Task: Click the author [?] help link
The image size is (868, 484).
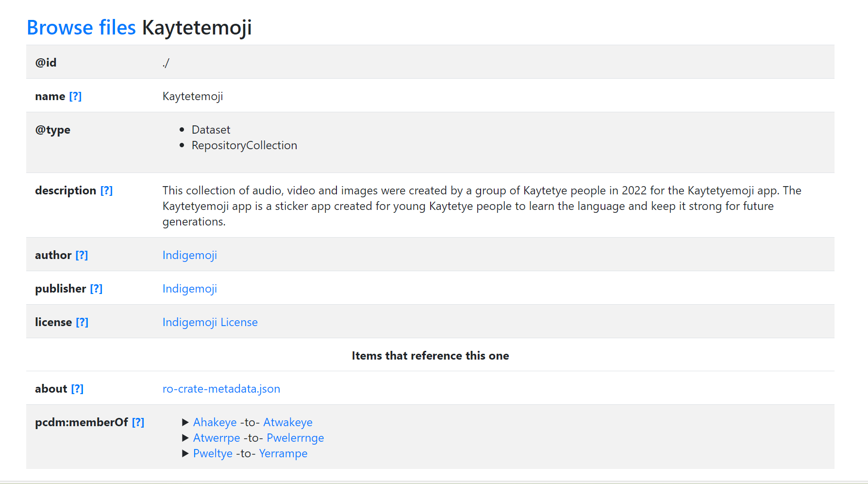Action: coord(82,255)
